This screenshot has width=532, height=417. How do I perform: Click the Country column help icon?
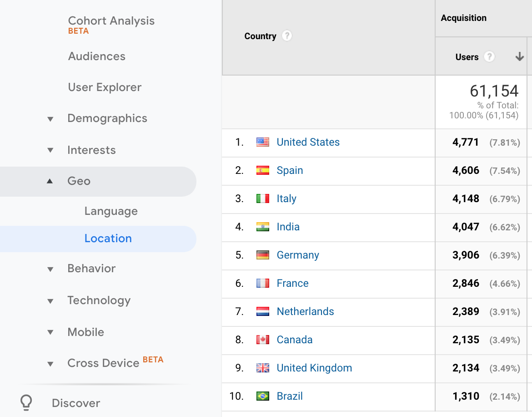pyautogui.click(x=286, y=36)
